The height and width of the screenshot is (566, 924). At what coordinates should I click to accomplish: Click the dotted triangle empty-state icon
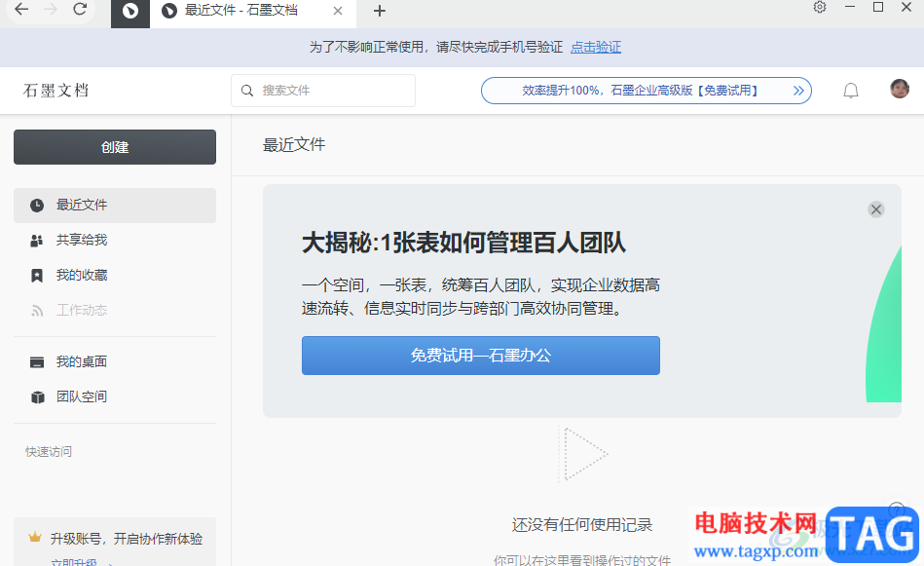pos(584,455)
